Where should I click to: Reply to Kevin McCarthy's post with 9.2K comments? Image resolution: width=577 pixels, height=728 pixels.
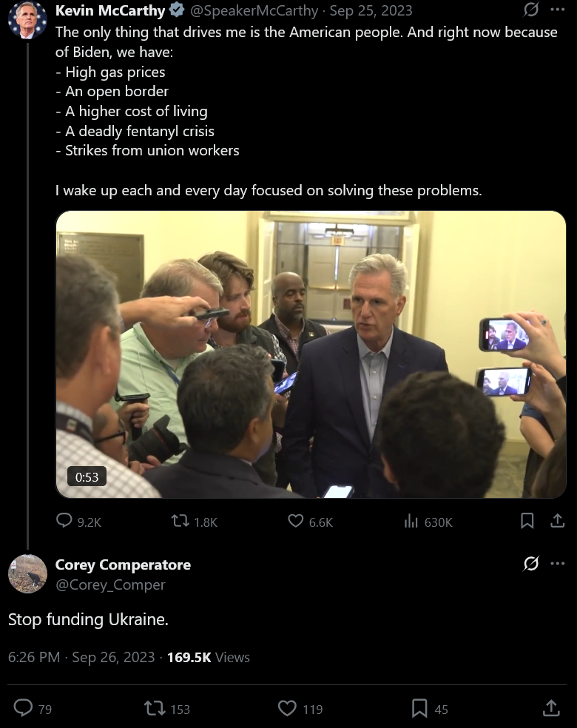coord(78,522)
